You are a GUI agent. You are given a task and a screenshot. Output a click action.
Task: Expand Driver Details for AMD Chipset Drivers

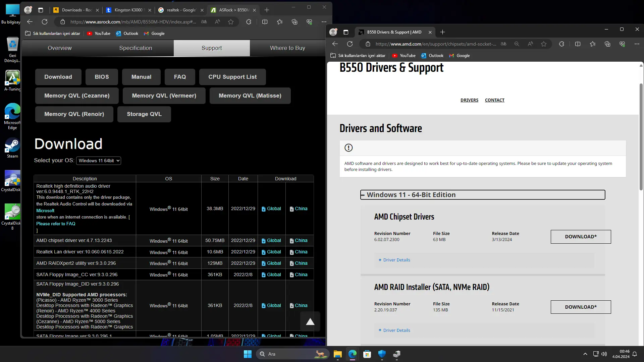point(394,260)
